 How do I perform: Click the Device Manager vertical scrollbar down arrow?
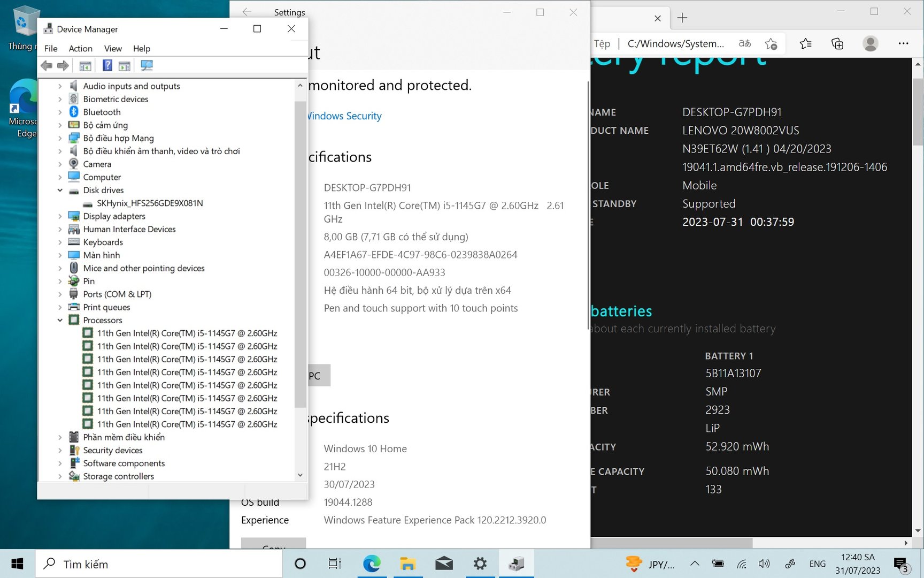coord(300,475)
